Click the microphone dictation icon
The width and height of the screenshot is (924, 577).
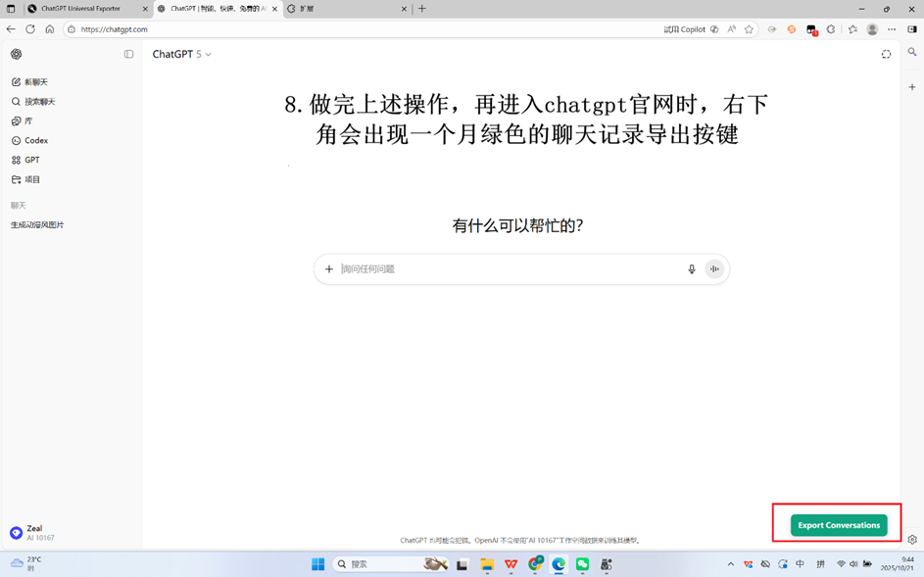click(691, 269)
